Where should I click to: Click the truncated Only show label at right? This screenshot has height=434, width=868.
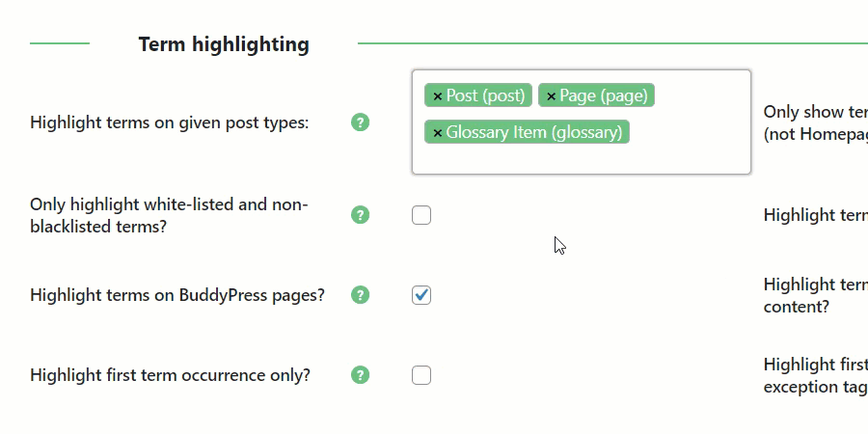pyautogui.click(x=815, y=122)
